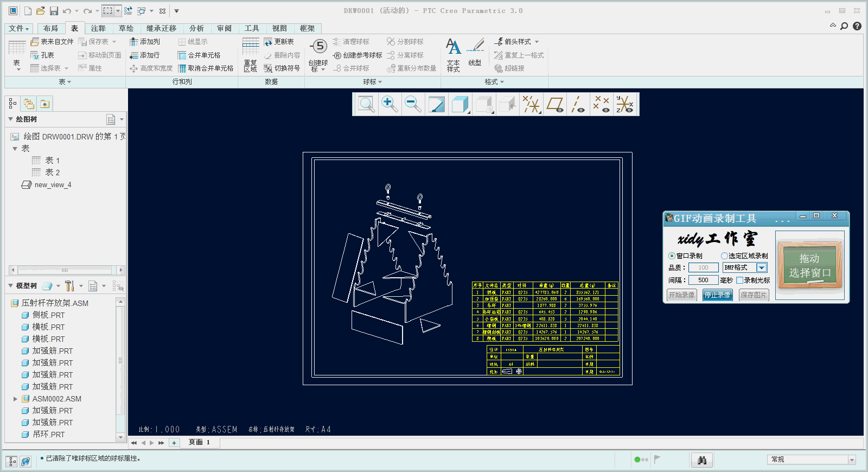This screenshot has width=868, height=472.
Task: Click 添加列 in the ribbon
Action: [x=145, y=42]
